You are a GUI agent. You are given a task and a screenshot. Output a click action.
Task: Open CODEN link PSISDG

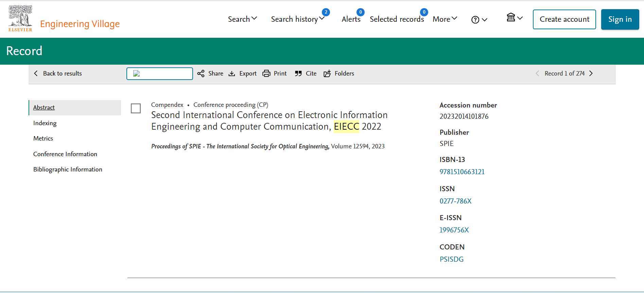coord(452,259)
